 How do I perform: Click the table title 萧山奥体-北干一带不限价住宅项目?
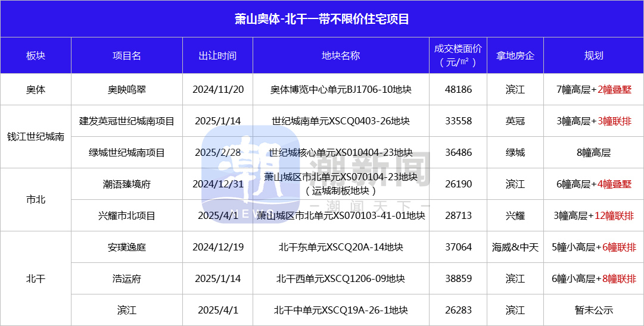coord(322,19)
